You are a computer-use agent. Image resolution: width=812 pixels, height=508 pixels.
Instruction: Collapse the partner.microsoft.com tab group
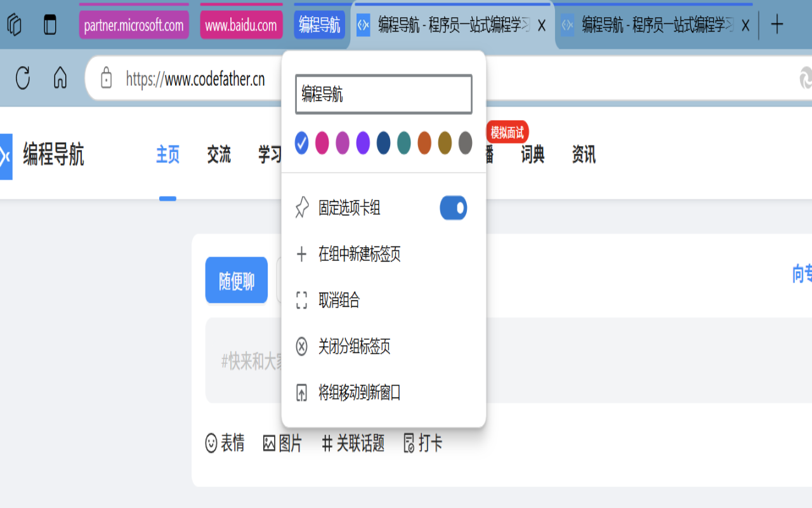coord(134,25)
